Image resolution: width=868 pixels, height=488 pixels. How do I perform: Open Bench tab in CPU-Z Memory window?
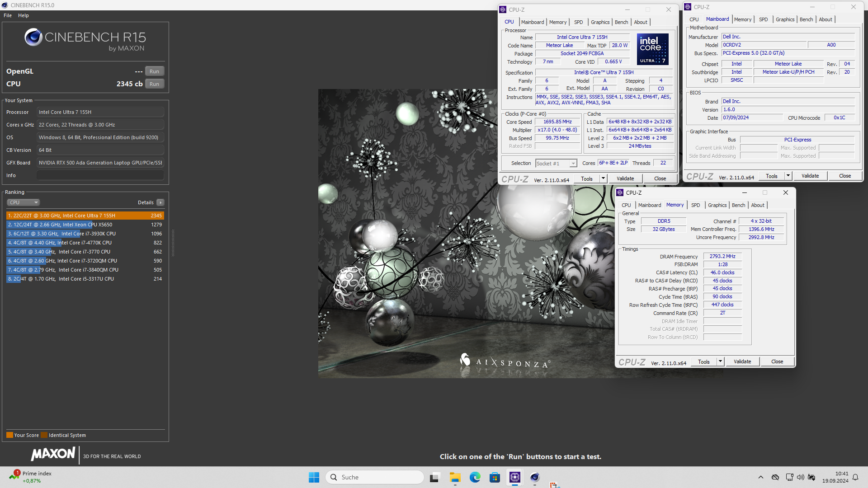(738, 205)
